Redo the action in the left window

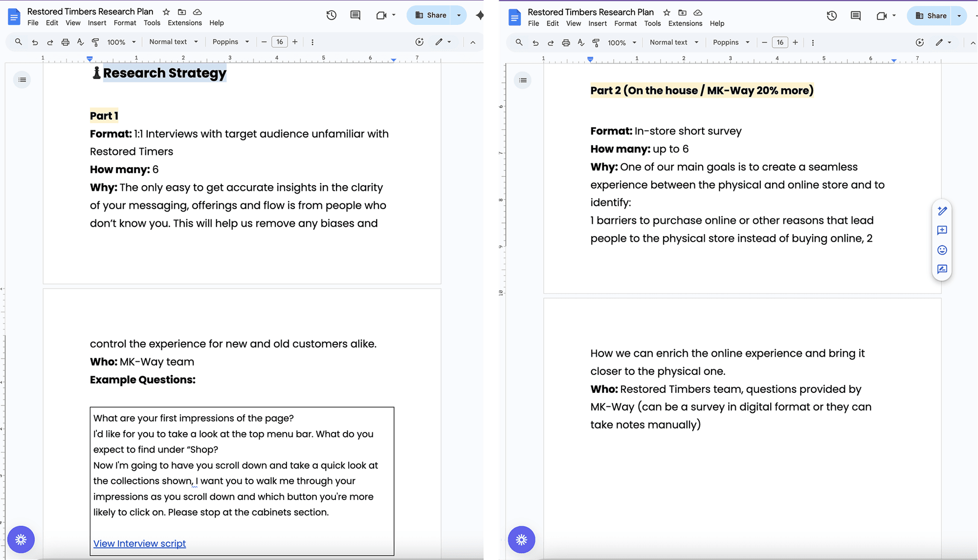50,42
